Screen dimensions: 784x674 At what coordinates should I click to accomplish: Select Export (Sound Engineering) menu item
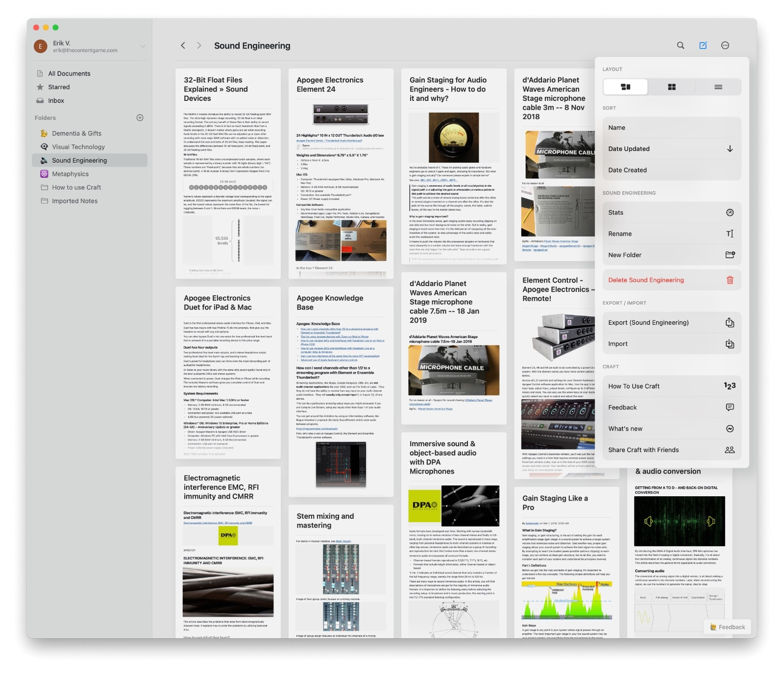click(x=648, y=323)
